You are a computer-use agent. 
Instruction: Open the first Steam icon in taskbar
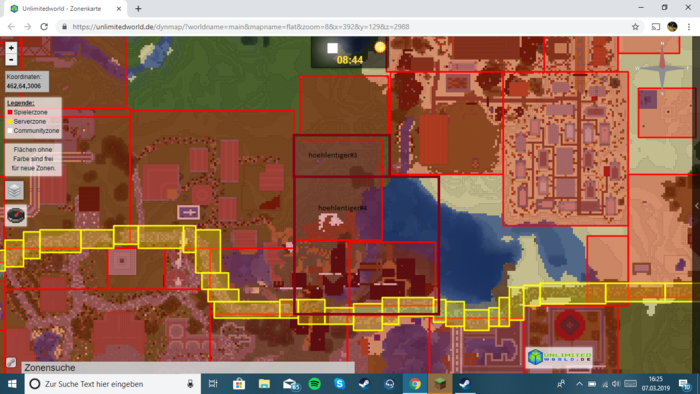(x=364, y=384)
